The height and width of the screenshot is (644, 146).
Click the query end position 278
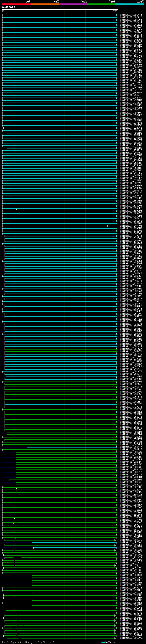point(115,11)
